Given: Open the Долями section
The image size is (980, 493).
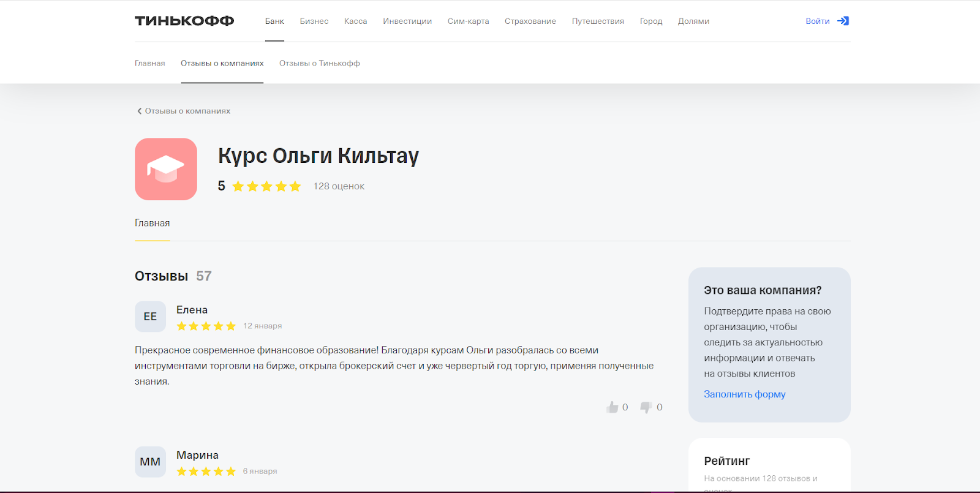Looking at the screenshot, I should [x=693, y=21].
